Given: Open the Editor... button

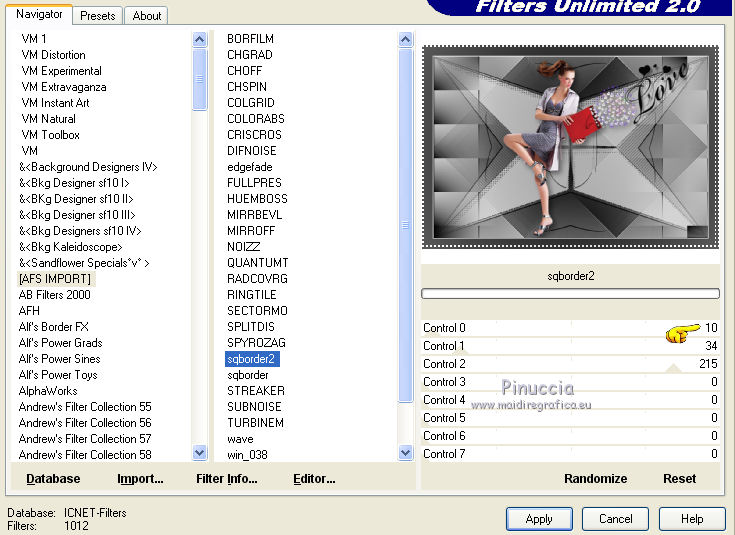Looking at the screenshot, I should click(314, 478).
